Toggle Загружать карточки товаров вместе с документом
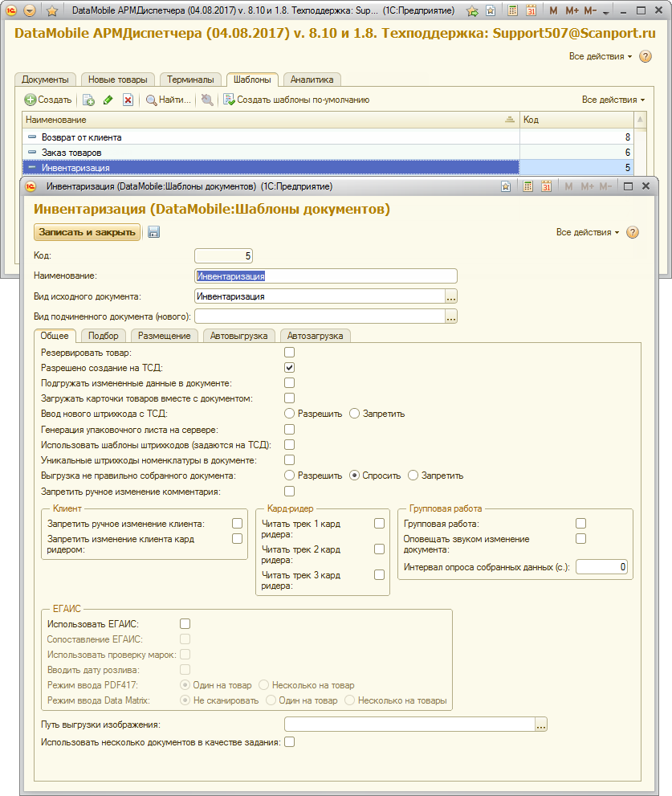The height and width of the screenshot is (796, 672). click(289, 398)
